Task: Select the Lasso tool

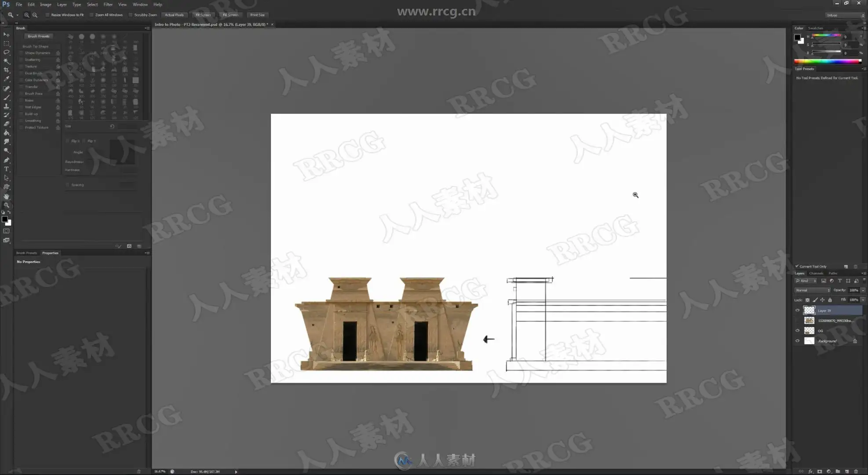Action: [x=6, y=52]
